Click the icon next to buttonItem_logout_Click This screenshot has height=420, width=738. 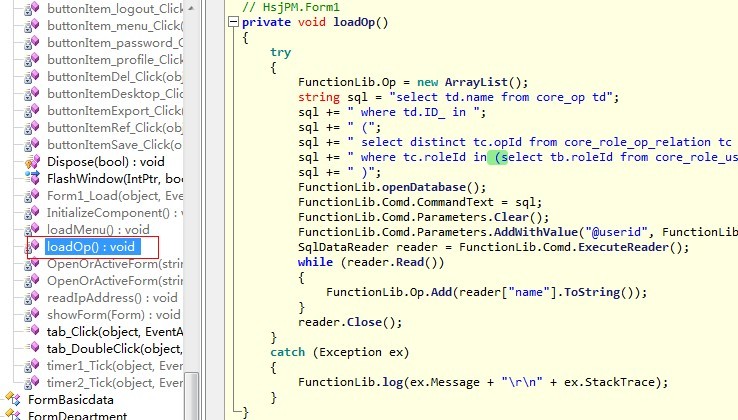(x=35, y=8)
